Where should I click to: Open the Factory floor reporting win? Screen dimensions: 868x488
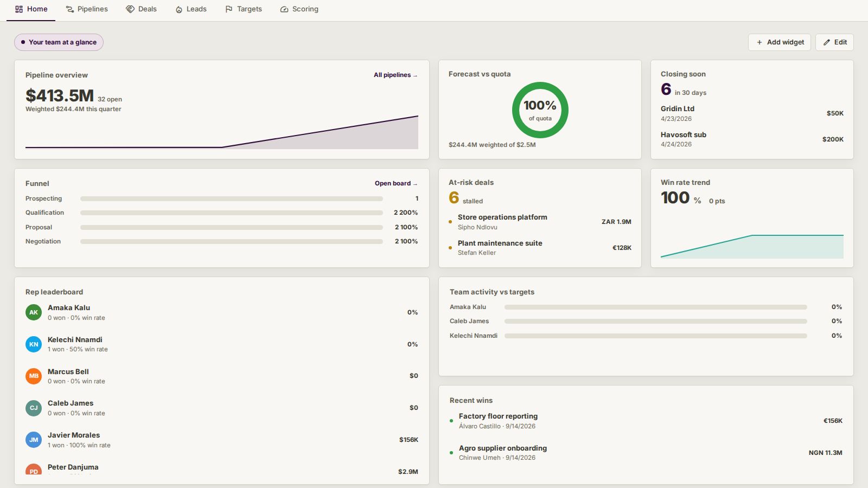(x=646, y=421)
